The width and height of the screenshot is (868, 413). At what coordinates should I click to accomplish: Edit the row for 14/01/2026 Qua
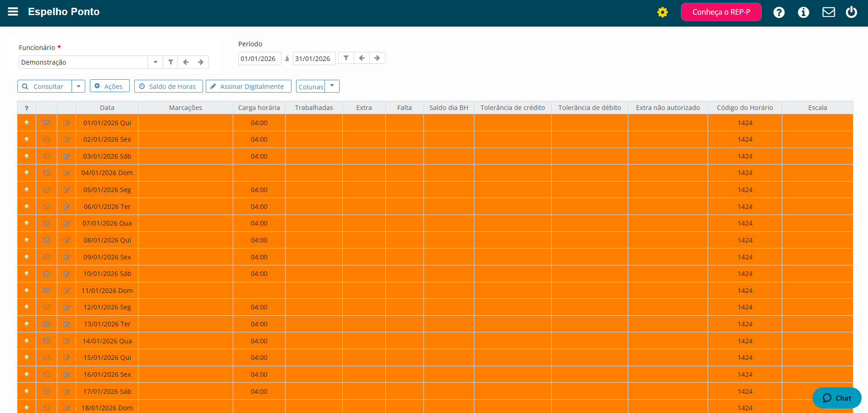pyautogui.click(x=66, y=341)
